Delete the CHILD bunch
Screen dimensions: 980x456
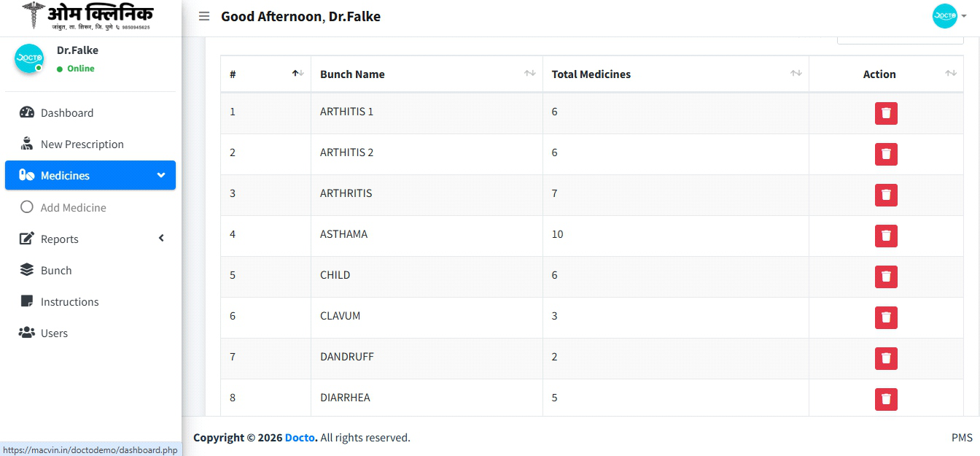[x=886, y=277]
